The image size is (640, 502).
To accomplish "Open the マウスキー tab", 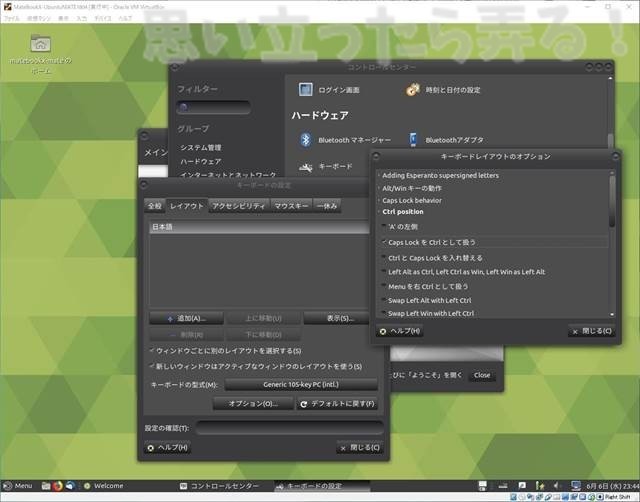I will pyautogui.click(x=291, y=206).
